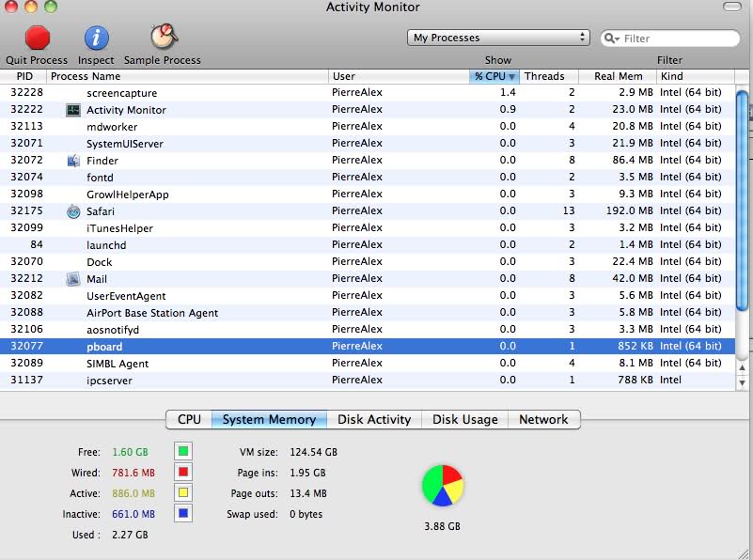Click the Swap used 0 bytes value

pyautogui.click(x=306, y=514)
